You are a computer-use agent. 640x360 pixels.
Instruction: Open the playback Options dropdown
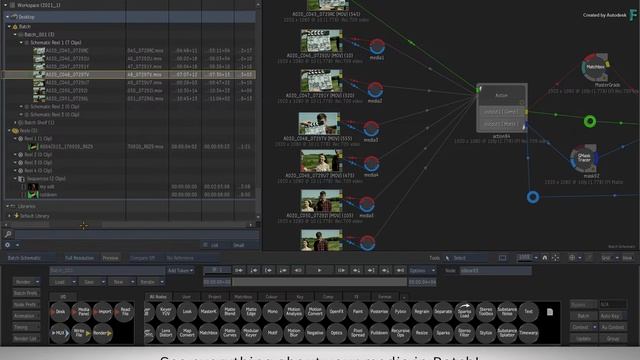422,271
